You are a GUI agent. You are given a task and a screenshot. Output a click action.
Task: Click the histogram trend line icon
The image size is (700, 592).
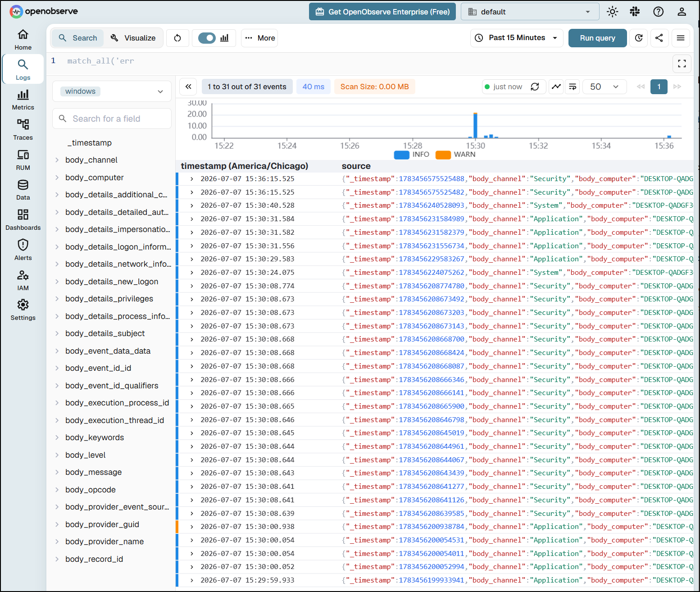556,87
